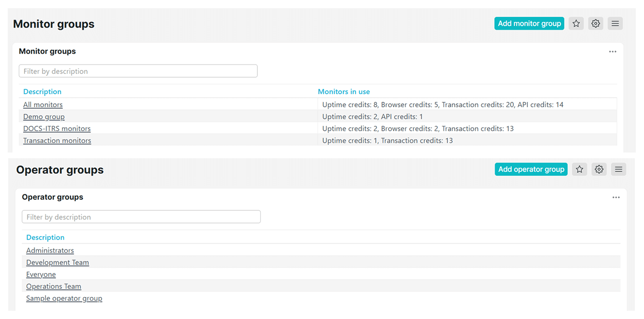
Task: Open the Transaction monitors group
Action: [57, 140]
